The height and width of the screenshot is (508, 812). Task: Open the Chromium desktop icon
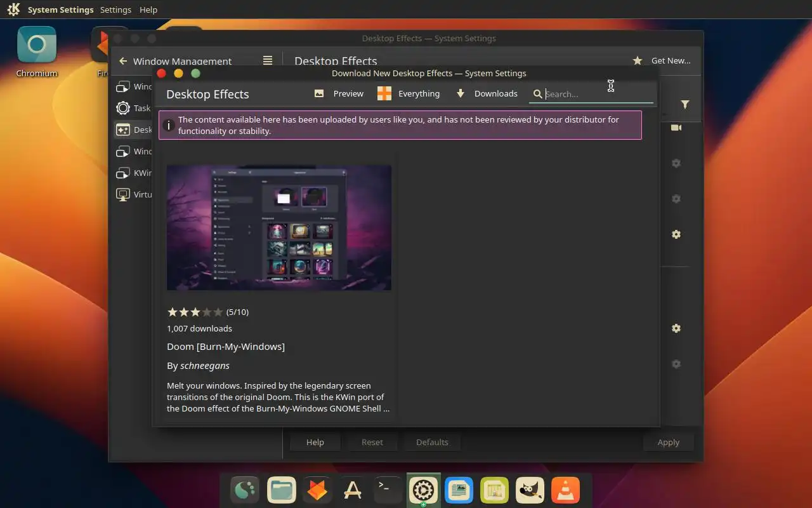[x=37, y=52]
